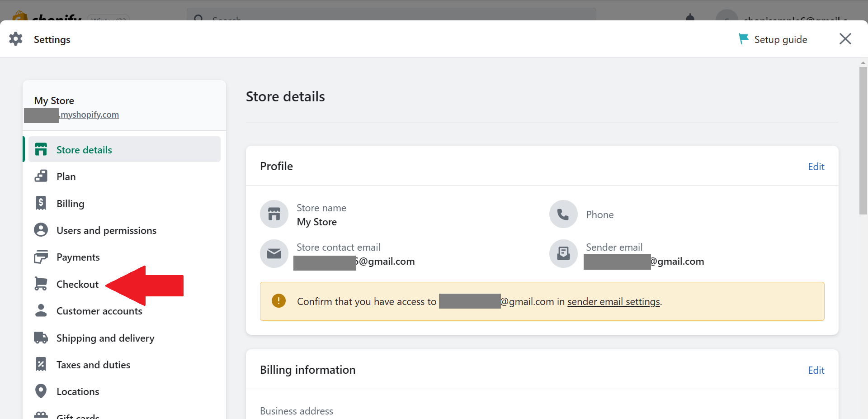Select Store details in sidebar
Image resolution: width=868 pixels, height=419 pixels.
pyautogui.click(x=124, y=149)
